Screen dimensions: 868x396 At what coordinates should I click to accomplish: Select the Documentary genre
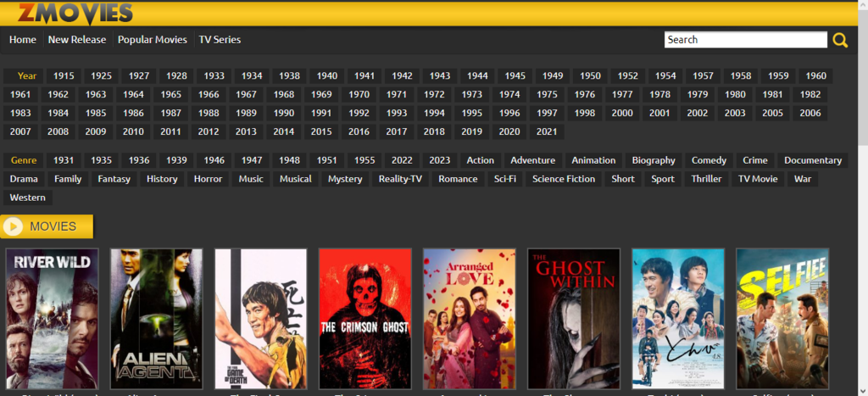click(813, 160)
